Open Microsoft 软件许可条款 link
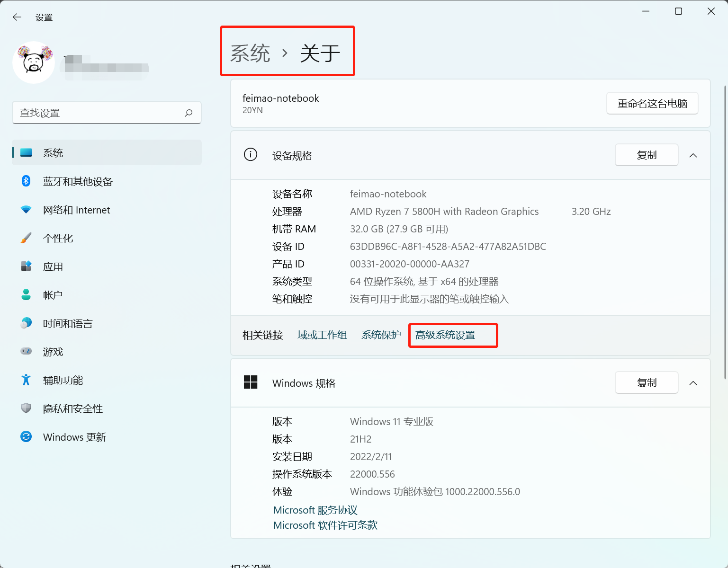 pos(325,525)
